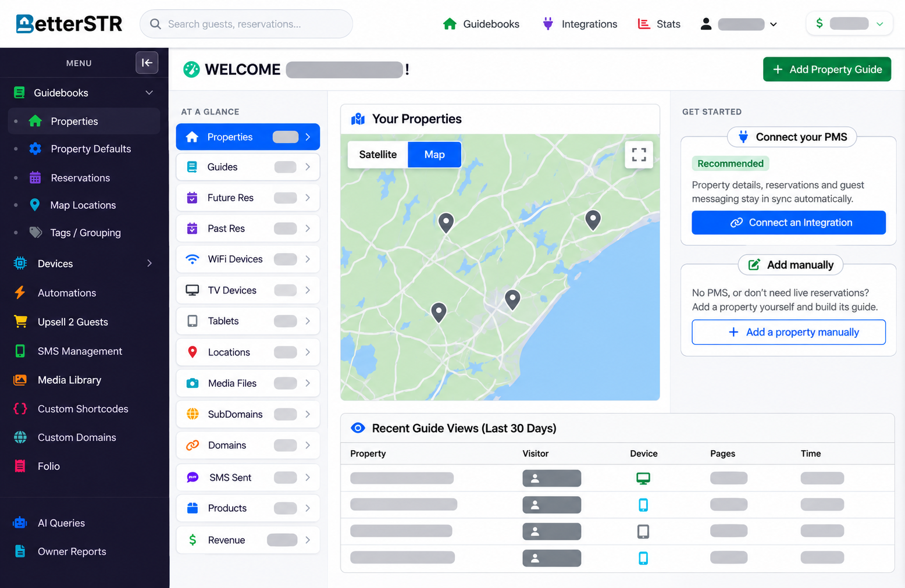Click the Recommended badge
Image resolution: width=905 pixels, height=588 pixels.
pyautogui.click(x=731, y=163)
